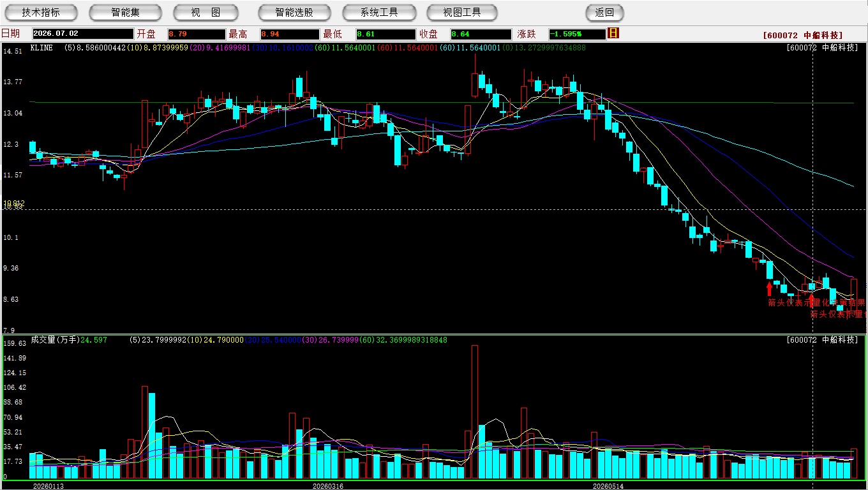Click the 成交量(万手) volume label
This screenshot has width=868, height=490.
pos(54,340)
